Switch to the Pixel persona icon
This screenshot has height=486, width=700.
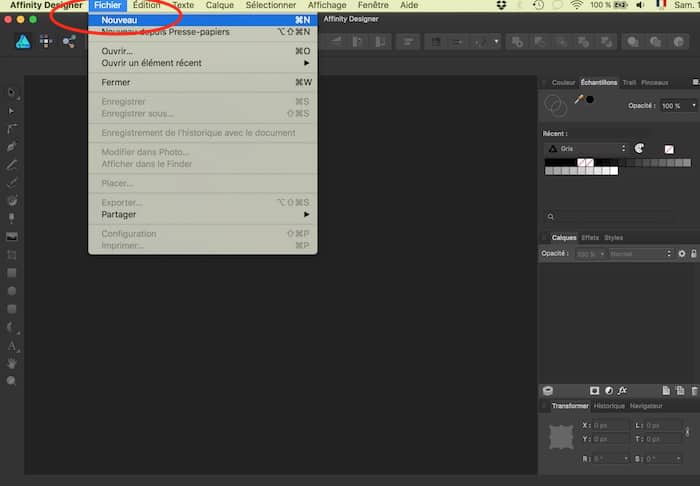click(46, 42)
